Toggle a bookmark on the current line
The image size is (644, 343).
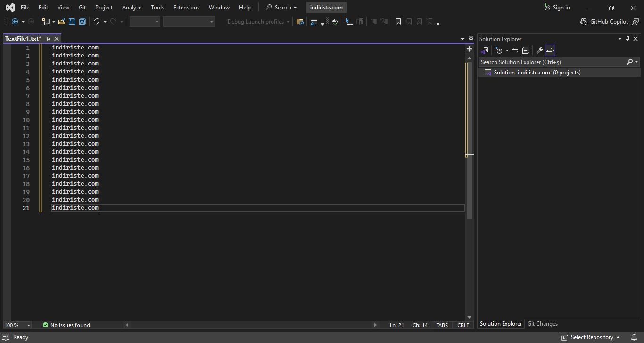(x=398, y=22)
